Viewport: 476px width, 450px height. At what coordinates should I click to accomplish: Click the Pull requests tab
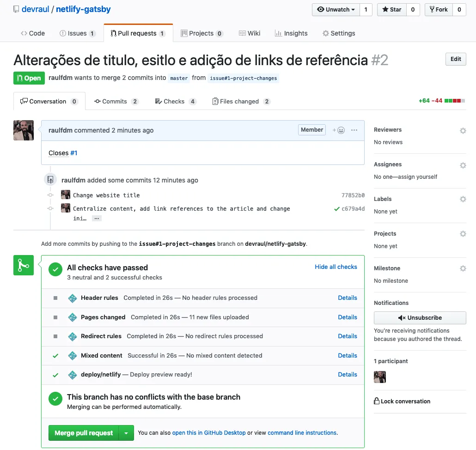coord(138,33)
